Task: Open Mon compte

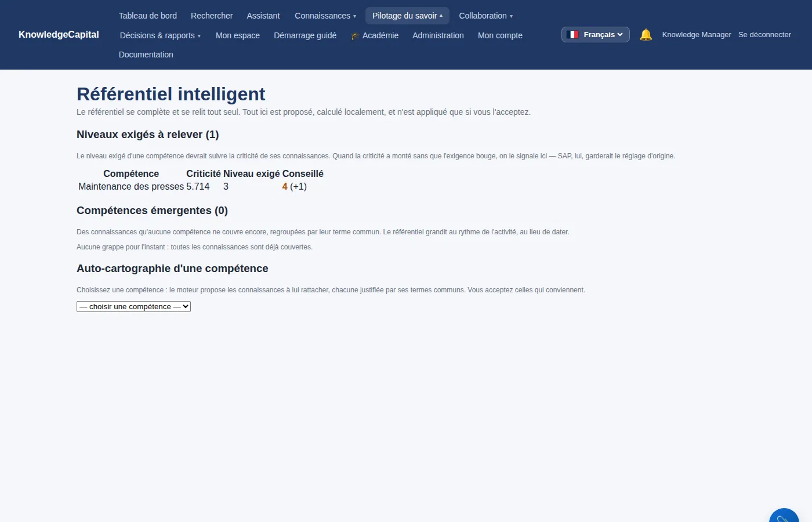Action: 500,35
